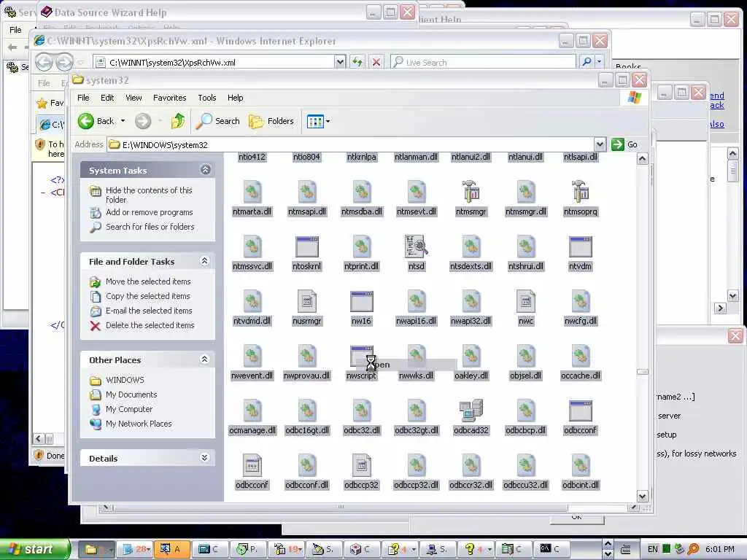Open WINDOWS in Other Places

tap(125, 380)
